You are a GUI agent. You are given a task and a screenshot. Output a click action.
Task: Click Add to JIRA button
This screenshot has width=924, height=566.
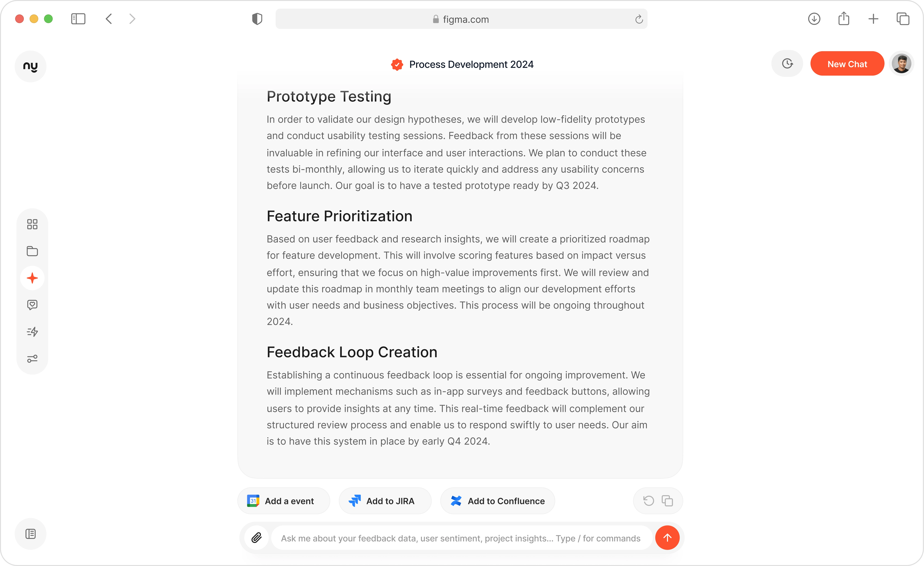coord(385,501)
